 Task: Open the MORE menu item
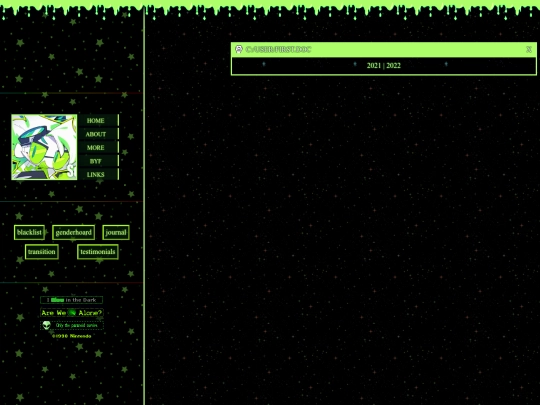[98, 147]
